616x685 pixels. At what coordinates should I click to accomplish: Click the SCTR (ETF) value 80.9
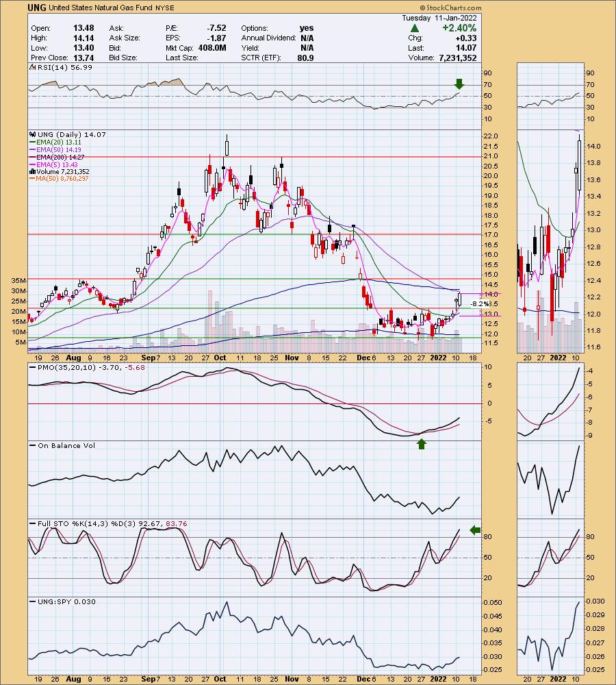coord(305,58)
